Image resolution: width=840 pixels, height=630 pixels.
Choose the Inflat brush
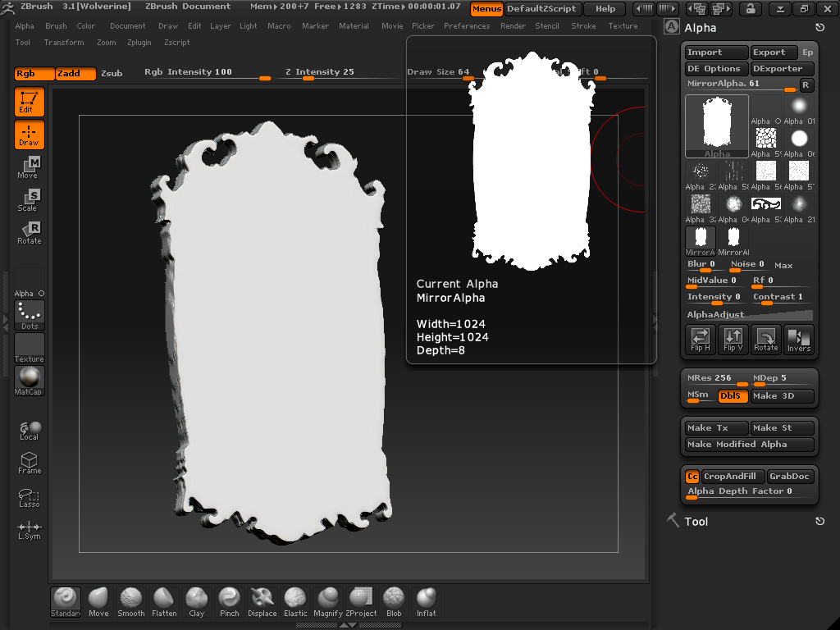(x=427, y=602)
